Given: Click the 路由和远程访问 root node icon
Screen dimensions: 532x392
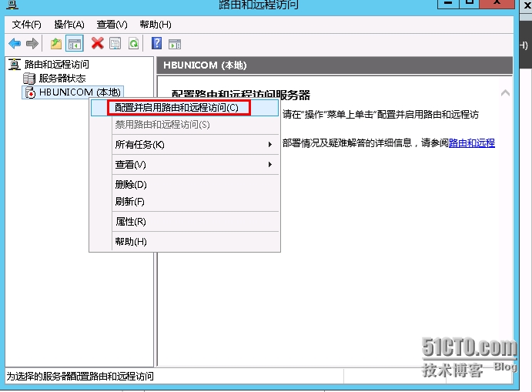Looking at the screenshot, I should point(15,64).
